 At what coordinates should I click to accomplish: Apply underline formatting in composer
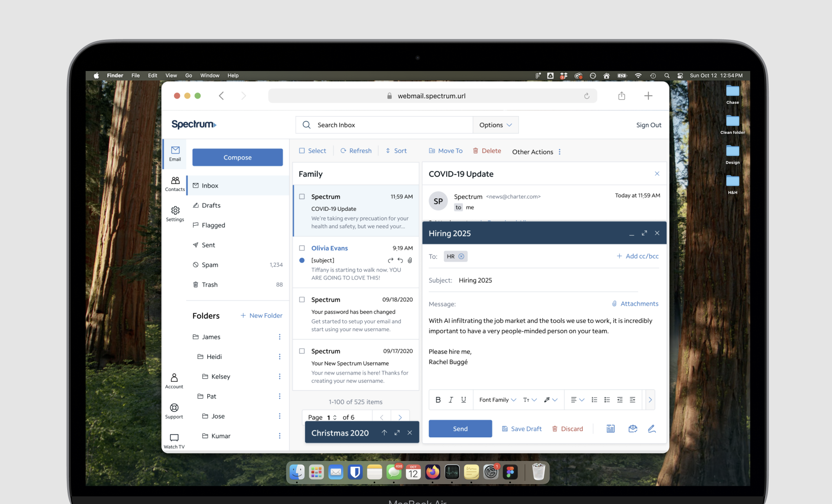point(463,400)
